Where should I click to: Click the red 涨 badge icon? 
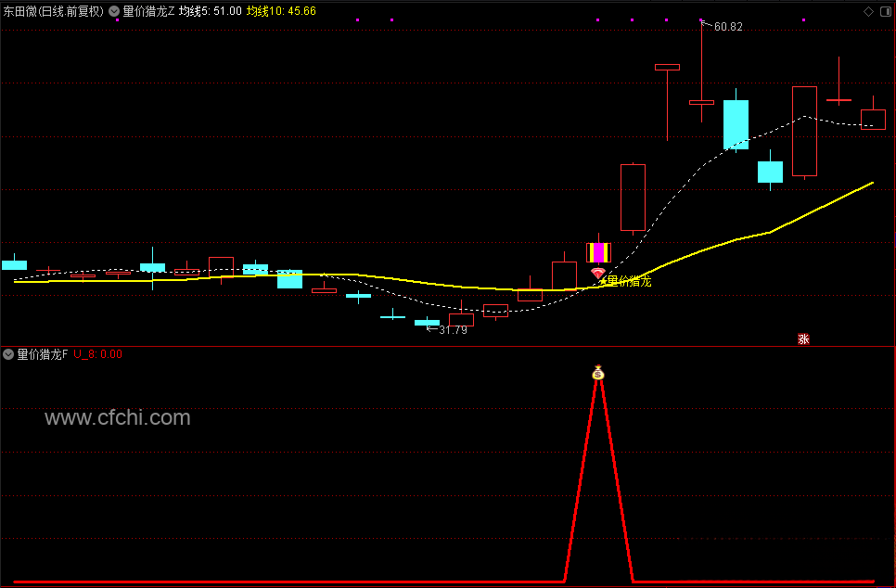pos(803,339)
